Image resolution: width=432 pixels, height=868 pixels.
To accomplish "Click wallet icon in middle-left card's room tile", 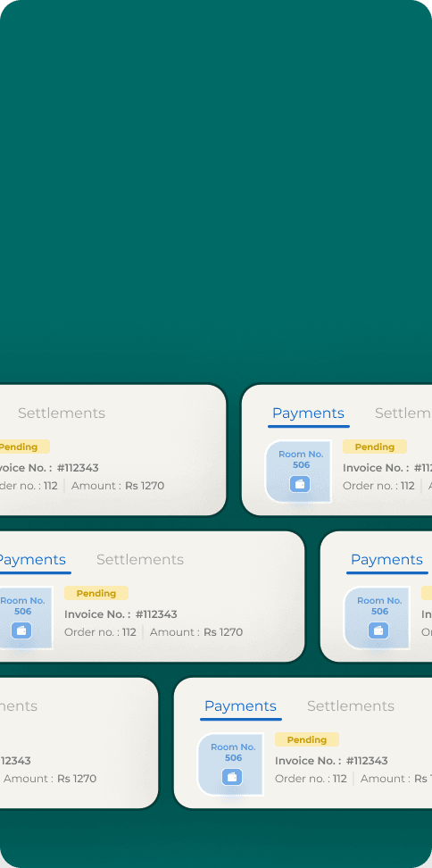I will coord(21,630).
